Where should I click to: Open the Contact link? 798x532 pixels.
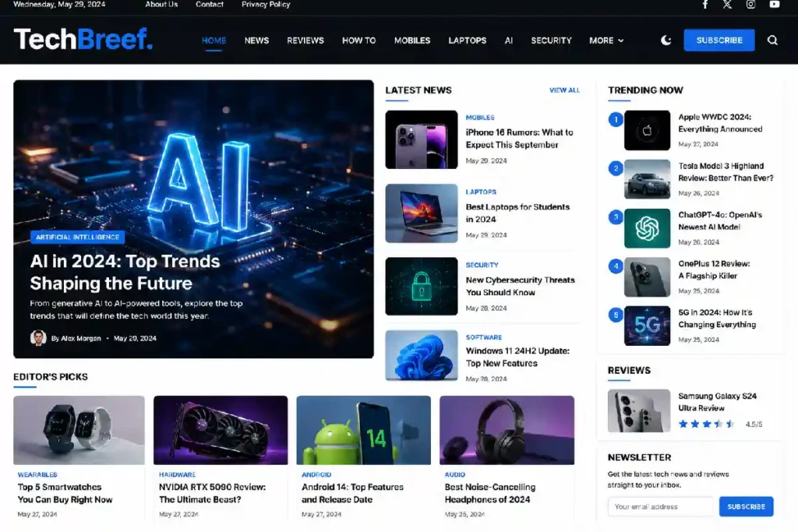point(209,4)
